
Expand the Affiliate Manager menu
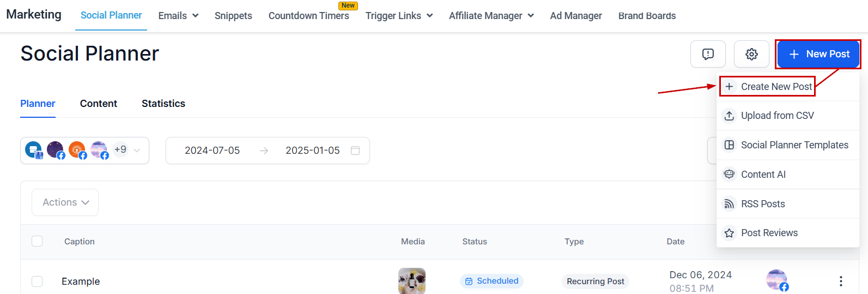pyautogui.click(x=491, y=16)
